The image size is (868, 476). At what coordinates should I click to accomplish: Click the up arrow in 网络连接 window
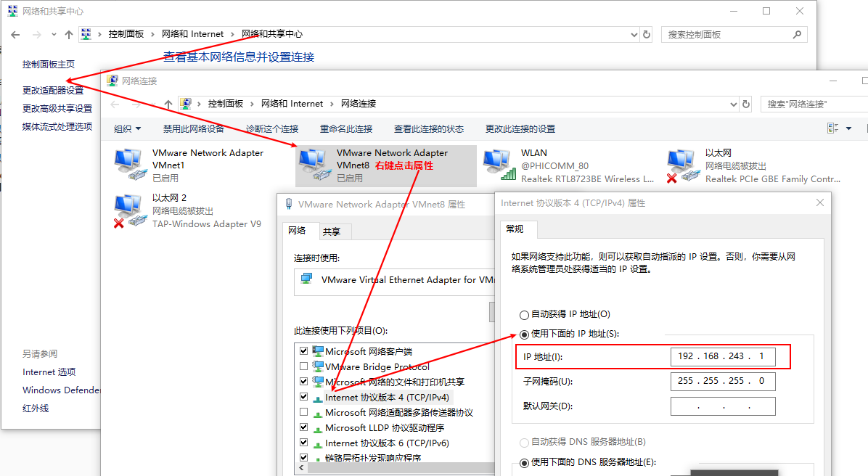pyautogui.click(x=168, y=104)
